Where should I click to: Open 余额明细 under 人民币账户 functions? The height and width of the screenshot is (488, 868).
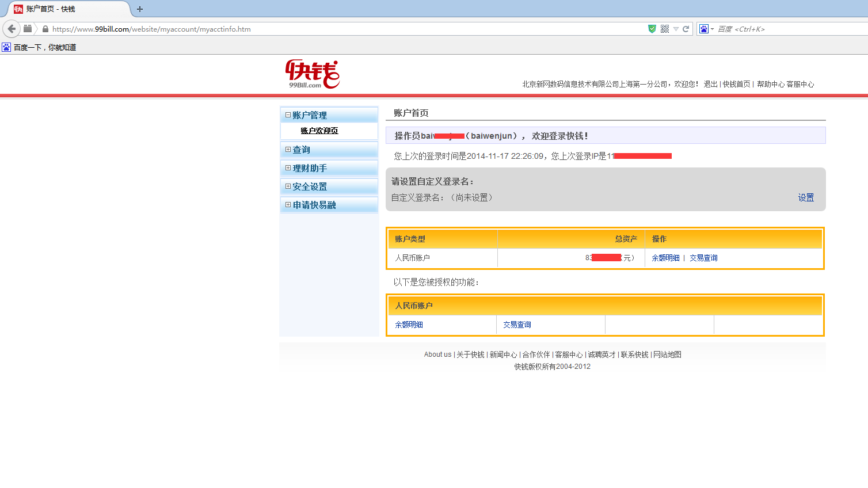tap(409, 325)
